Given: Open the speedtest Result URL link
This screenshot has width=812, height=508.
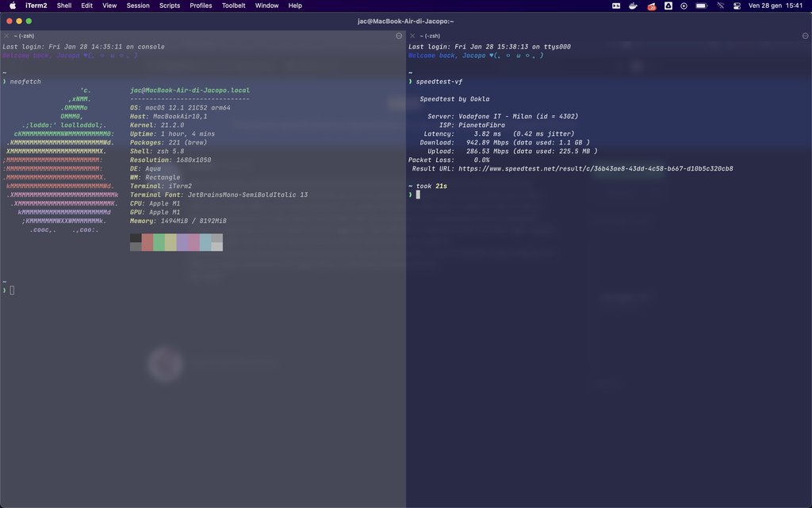Looking at the screenshot, I should tap(596, 168).
